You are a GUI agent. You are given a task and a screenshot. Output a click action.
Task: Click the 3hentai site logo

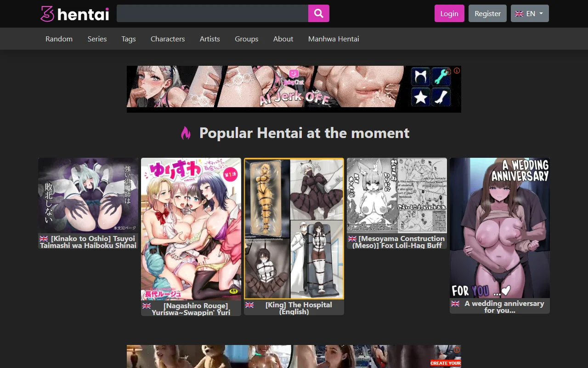[74, 14]
